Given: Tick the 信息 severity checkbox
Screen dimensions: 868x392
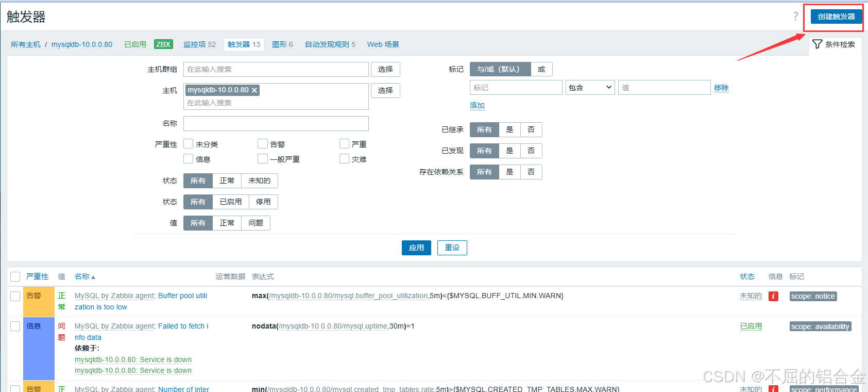Looking at the screenshot, I should (x=189, y=159).
